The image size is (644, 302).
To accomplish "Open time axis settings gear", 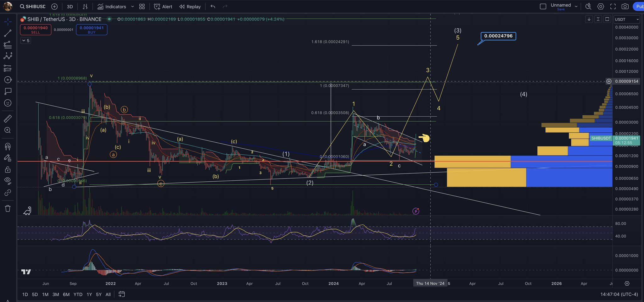I will tap(627, 283).
